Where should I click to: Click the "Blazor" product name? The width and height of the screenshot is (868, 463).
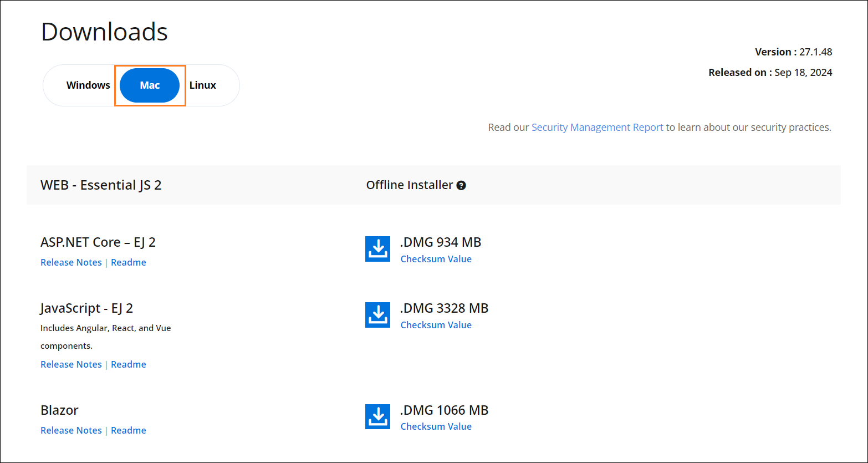click(x=59, y=410)
